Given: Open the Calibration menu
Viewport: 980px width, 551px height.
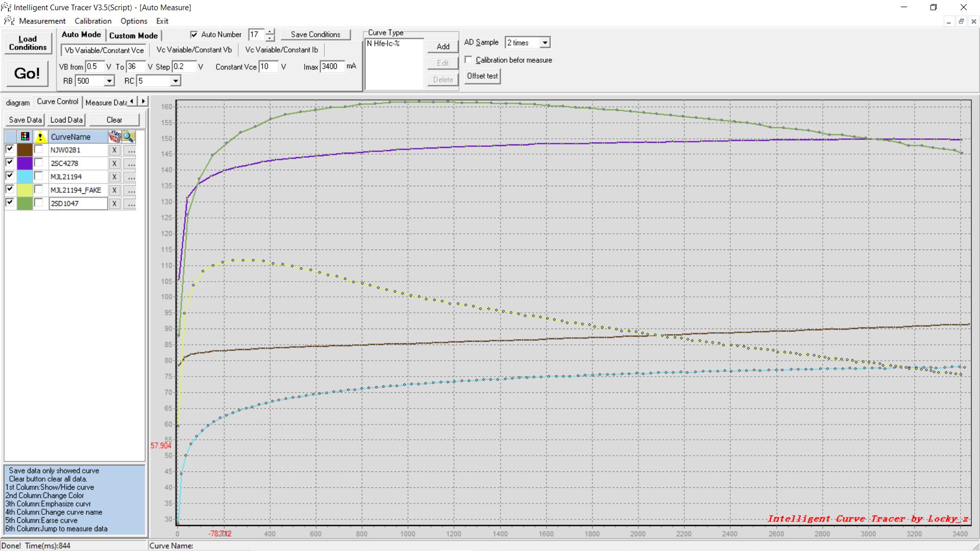Looking at the screenshot, I should coord(92,21).
